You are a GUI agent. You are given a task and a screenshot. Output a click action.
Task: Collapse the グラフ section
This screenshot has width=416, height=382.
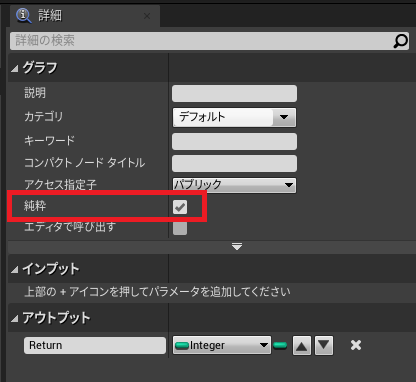point(14,69)
